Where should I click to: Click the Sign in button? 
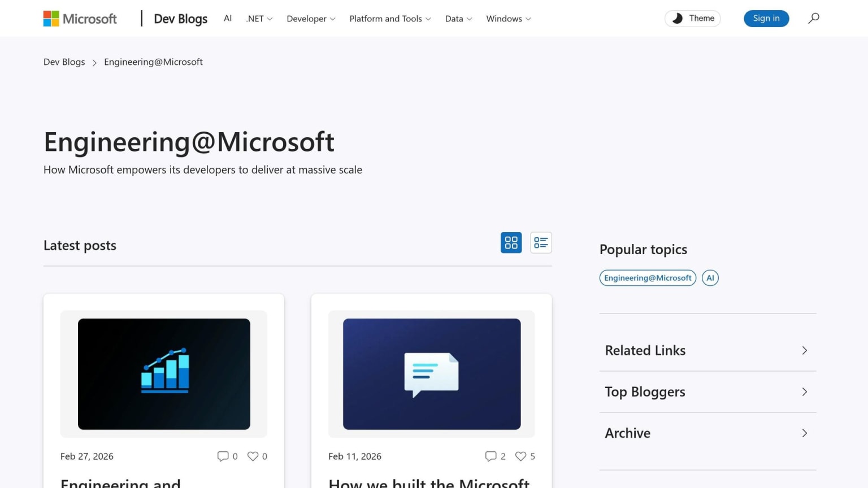(x=766, y=18)
